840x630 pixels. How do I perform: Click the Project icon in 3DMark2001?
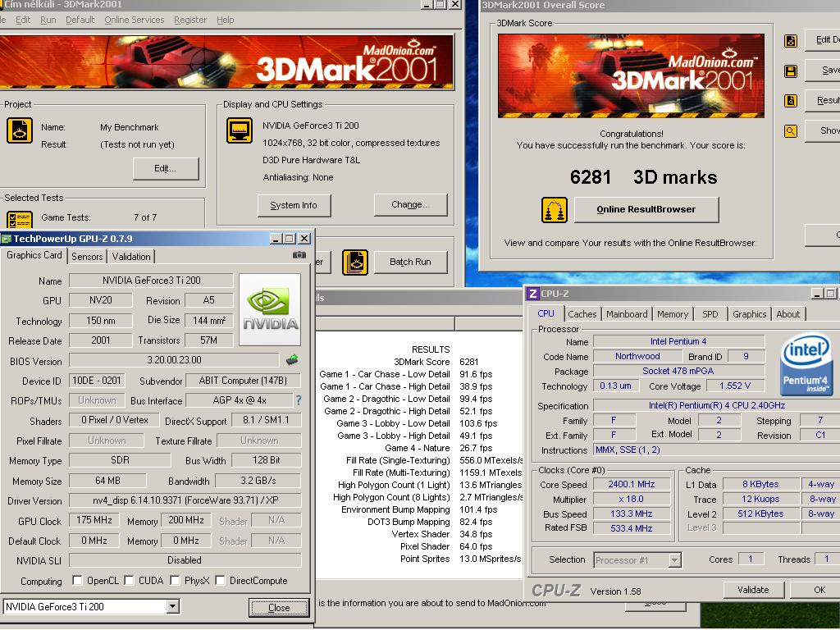20,130
